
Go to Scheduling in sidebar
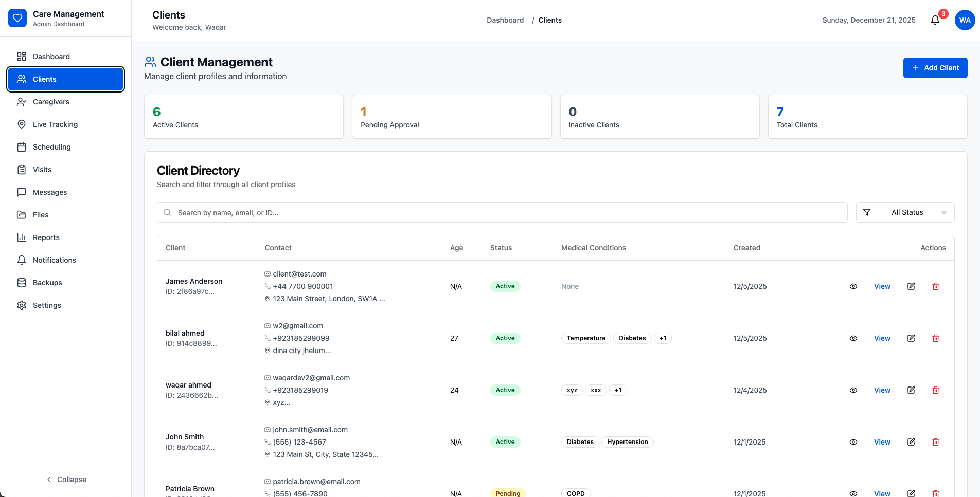[x=51, y=147]
